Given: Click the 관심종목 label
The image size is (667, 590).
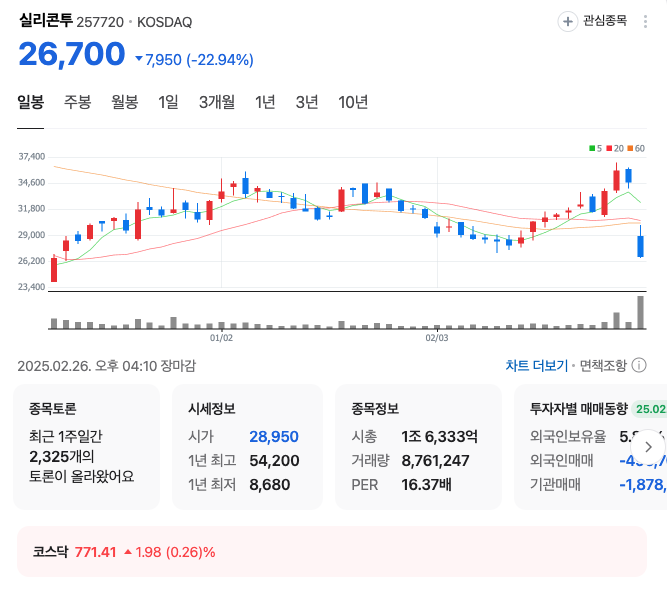Looking at the screenshot, I should pos(605,20).
